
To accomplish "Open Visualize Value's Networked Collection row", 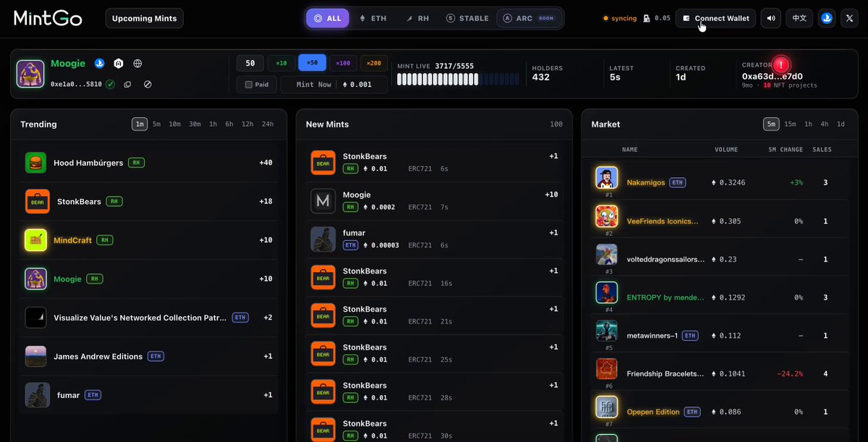I will pyautogui.click(x=148, y=318).
